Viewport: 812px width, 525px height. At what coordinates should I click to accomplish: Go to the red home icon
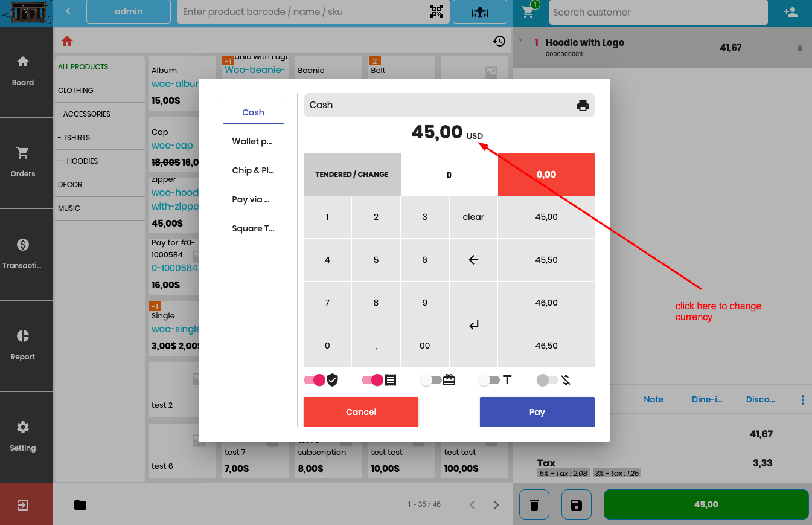(67, 41)
